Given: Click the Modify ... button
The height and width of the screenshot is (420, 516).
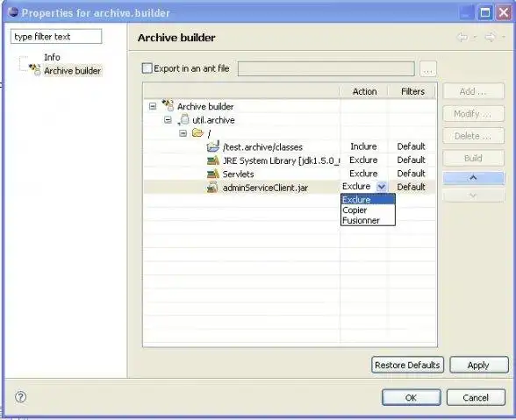Looking at the screenshot, I should [x=473, y=113].
